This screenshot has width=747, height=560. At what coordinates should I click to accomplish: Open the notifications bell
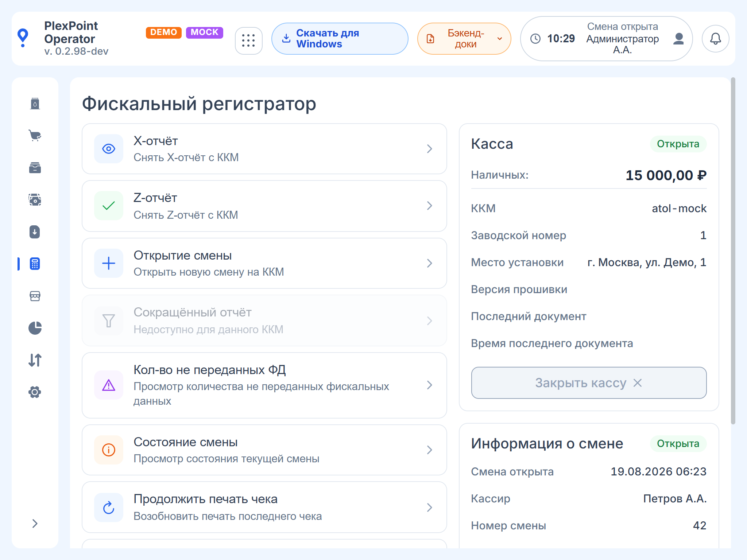[715, 39]
